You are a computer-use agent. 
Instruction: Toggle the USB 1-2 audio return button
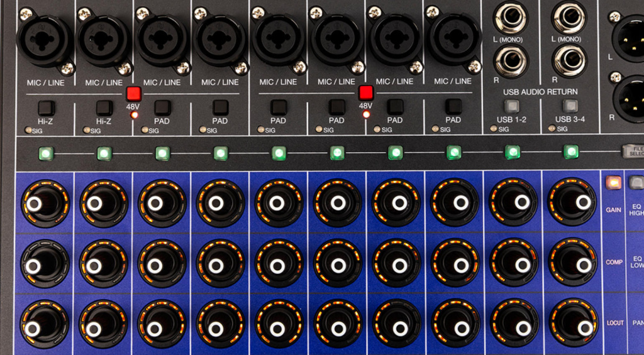(512, 107)
